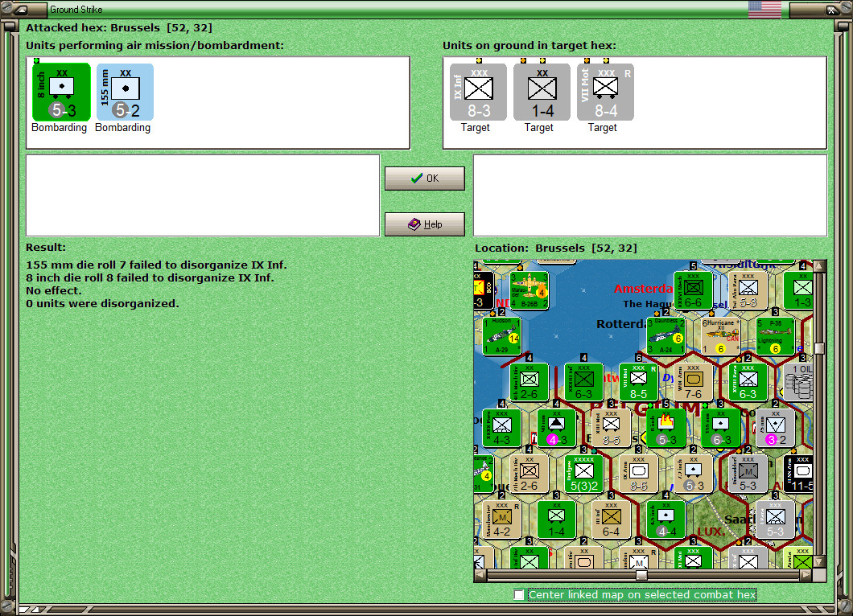This screenshot has height=616, width=853.
Task: Click the map's vertical scrollbar down arrow
Action: (820, 561)
